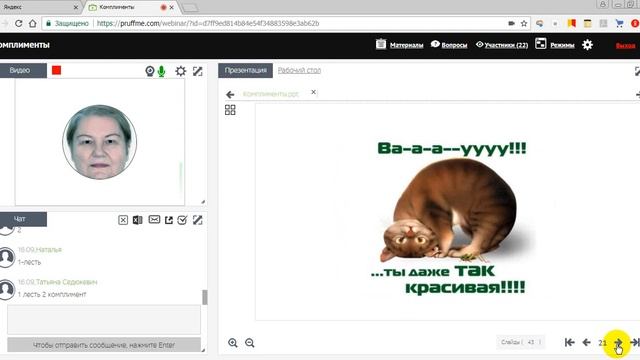640x360 pixels.
Task: Click the Татьяна Седюкевич chat username
Action: click(x=67, y=282)
